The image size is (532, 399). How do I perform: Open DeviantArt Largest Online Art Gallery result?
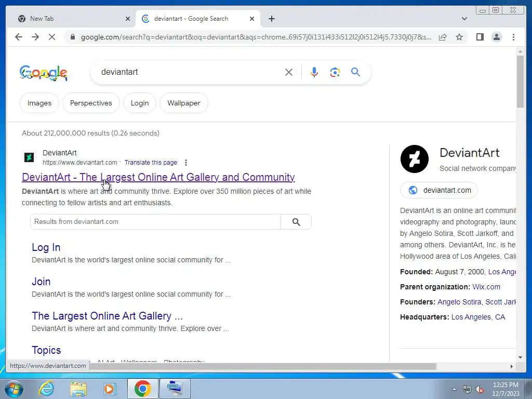(x=158, y=177)
